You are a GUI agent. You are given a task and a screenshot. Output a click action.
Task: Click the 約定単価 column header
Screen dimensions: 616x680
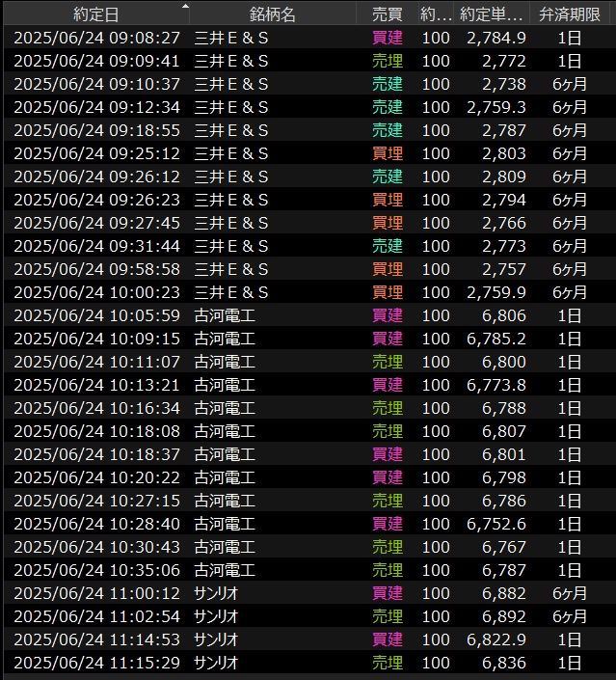[x=491, y=14]
